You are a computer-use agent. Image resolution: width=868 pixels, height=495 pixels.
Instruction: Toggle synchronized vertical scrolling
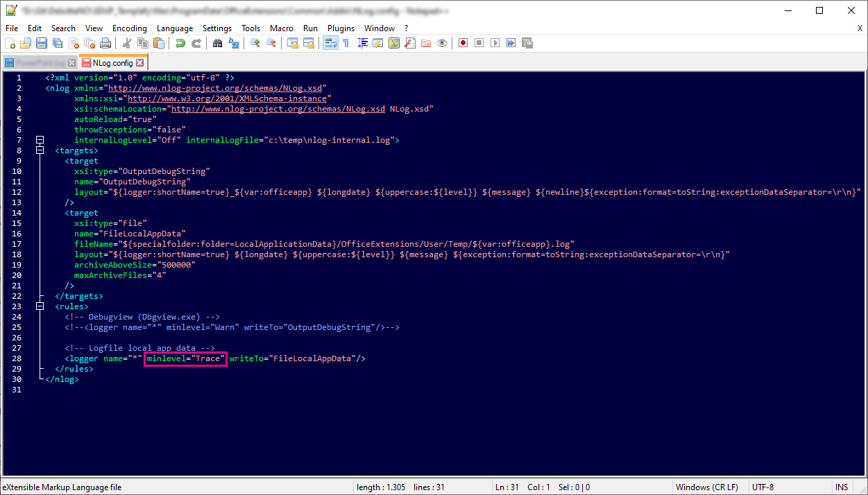tap(293, 43)
